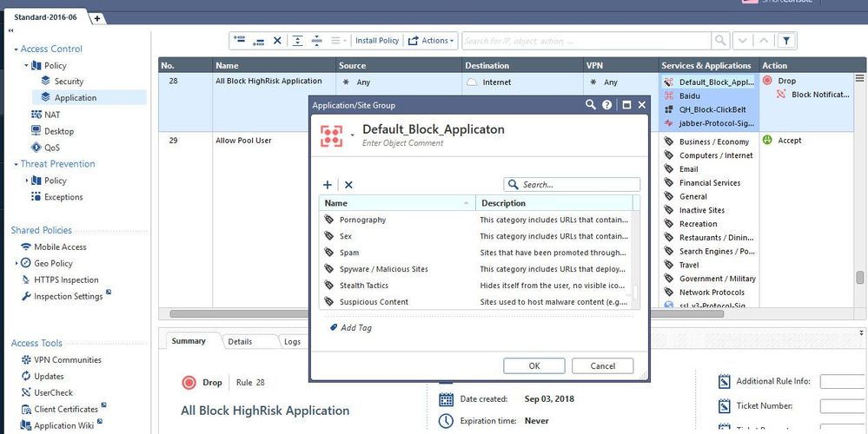Select the Suspicious Content row
The width and height of the screenshot is (868, 434).
(476, 302)
